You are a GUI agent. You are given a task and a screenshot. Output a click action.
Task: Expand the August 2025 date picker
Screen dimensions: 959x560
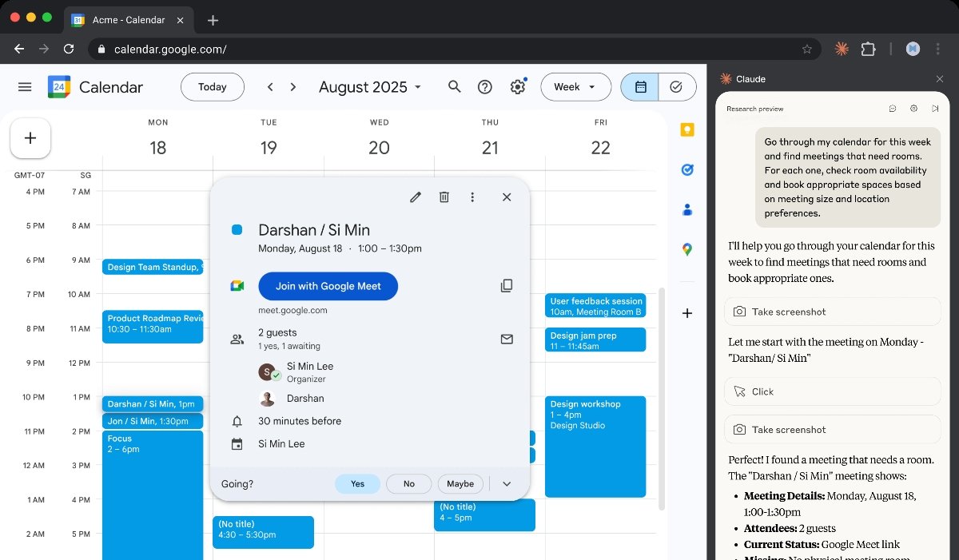pos(416,87)
